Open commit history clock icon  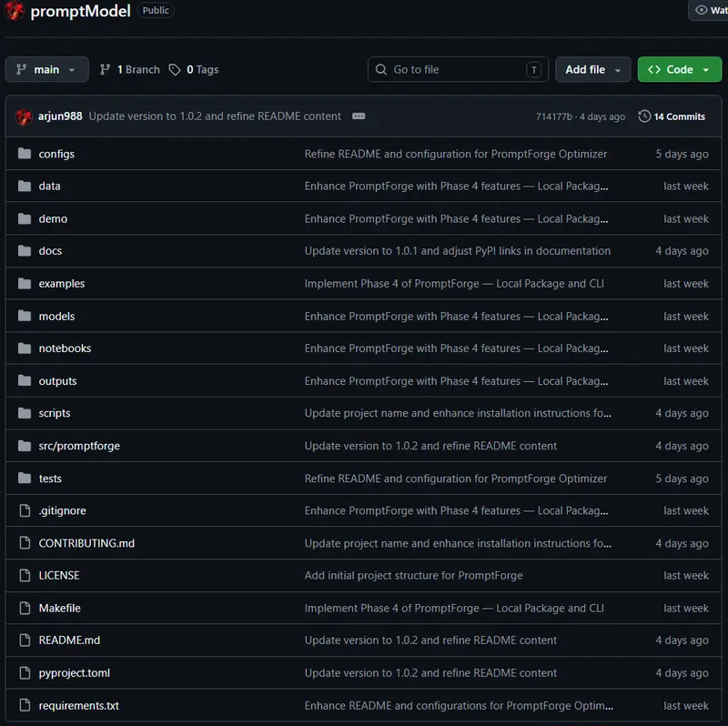tap(644, 116)
